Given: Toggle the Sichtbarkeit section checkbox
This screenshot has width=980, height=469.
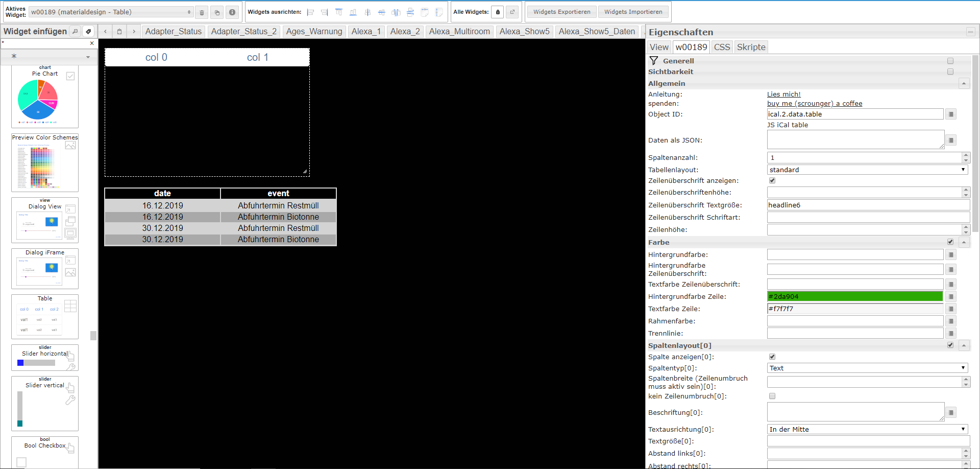Looking at the screenshot, I should pyautogui.click(x=950, y=72).
